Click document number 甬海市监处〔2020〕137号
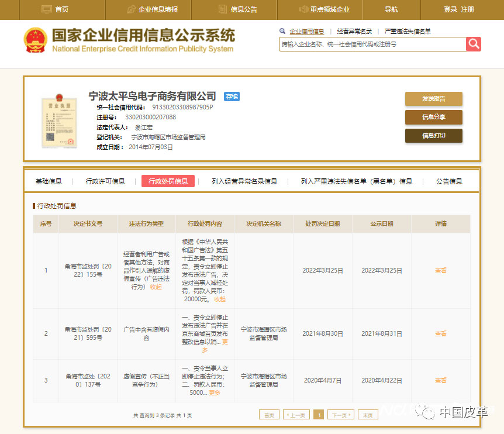This screenshot has height=434, width=504. [88, 380]
